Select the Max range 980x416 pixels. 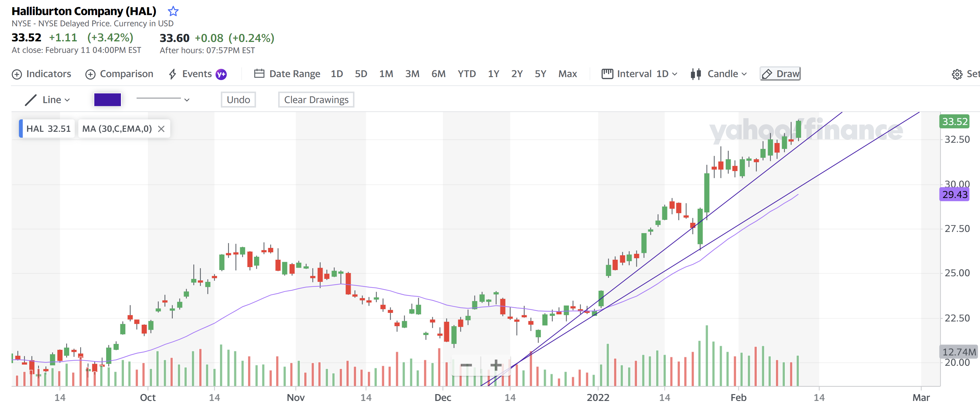tap(568, 74)
